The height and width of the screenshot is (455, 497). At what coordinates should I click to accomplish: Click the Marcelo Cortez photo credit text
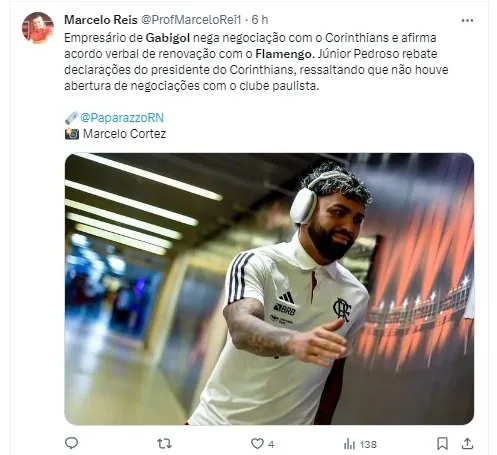click(124, 134)
